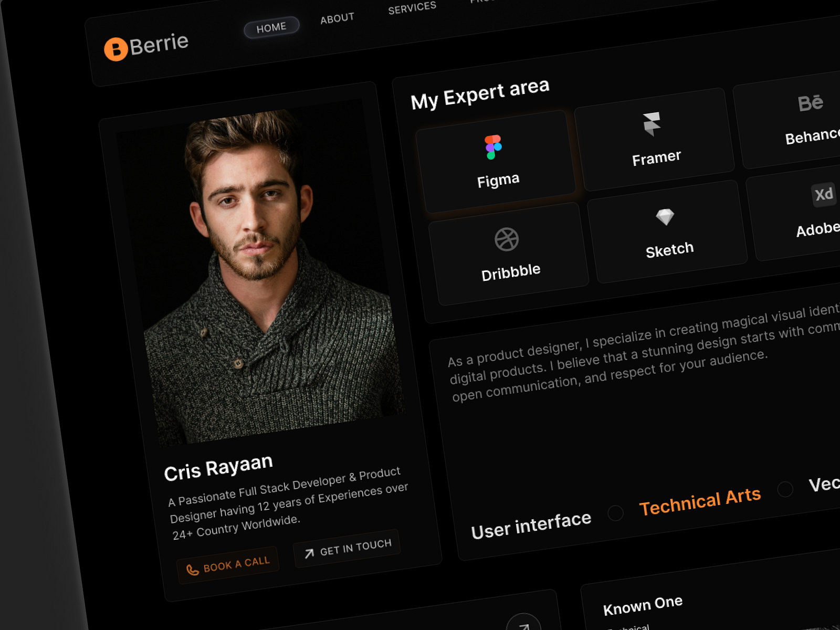Click the product designer description paragraph
The image size is (840, 630).
click(x=644, y=353)
